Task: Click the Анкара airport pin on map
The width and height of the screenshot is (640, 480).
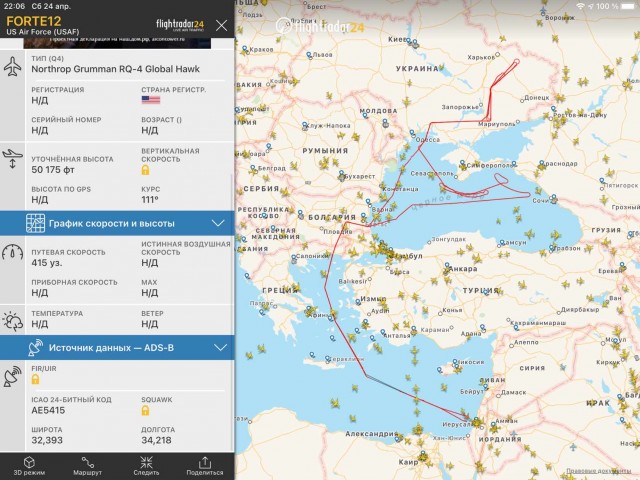Action: 447,266
